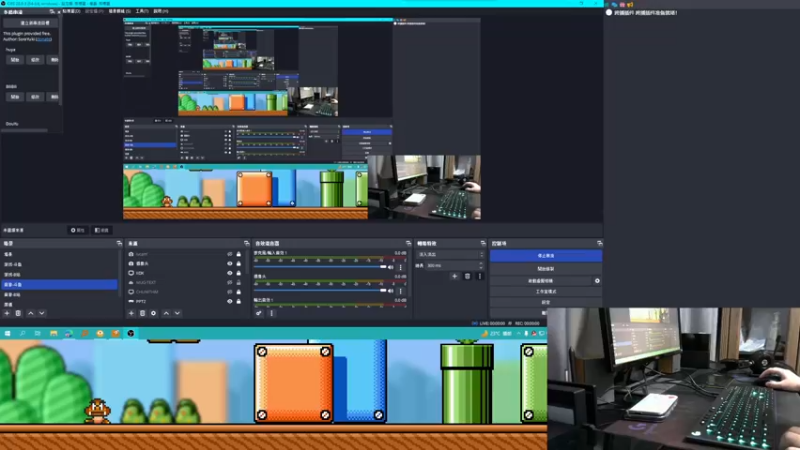This screenshot has height=450, width=800.
Task: Remove the scene transition with the trash icon
Action: pyautogui.click(x=467, y=276)
